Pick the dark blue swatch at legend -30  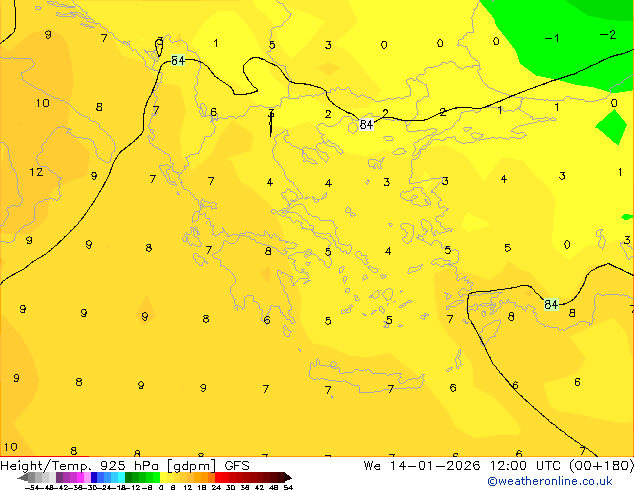94,477
